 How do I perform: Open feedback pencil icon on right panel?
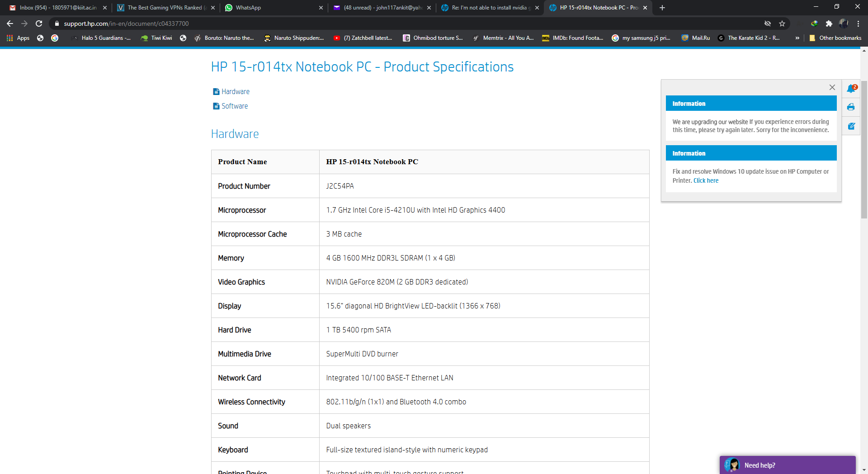click(851, 126)
